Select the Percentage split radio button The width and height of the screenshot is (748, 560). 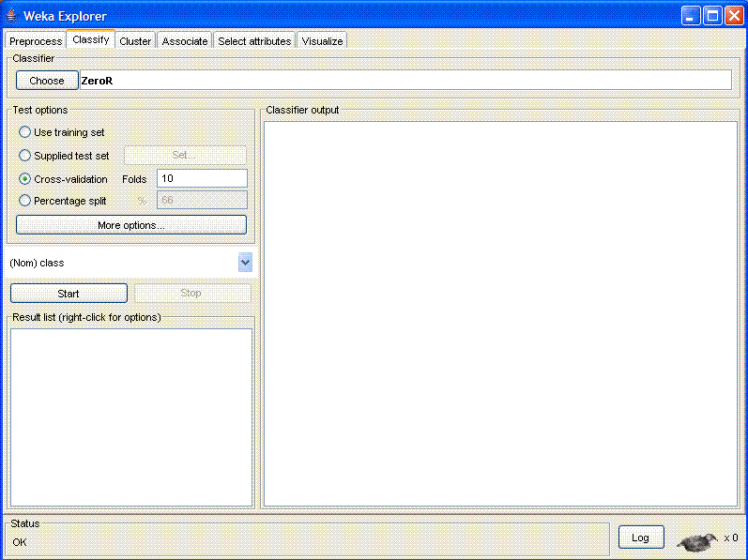pyautogui.click(x=24, y=201)
